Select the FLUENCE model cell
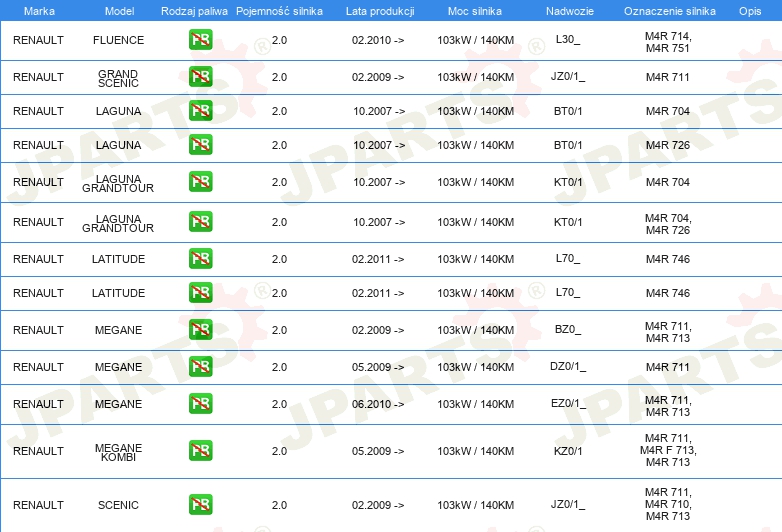 coord(118,40)
